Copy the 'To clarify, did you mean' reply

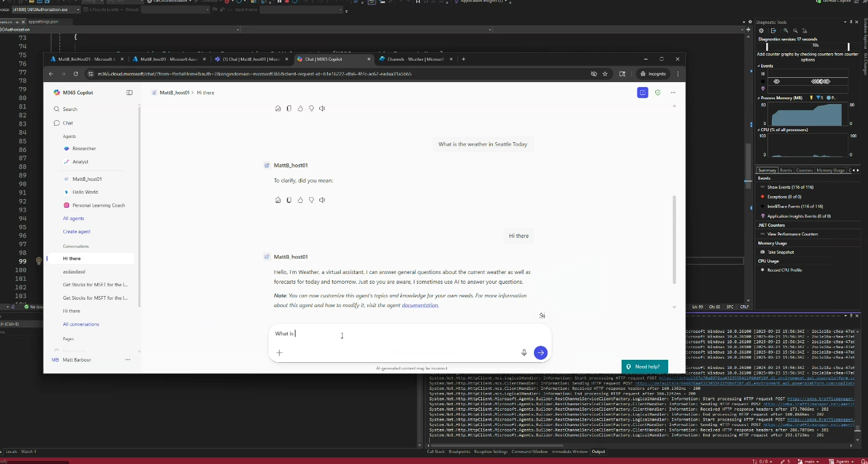(x=289, y=200)
